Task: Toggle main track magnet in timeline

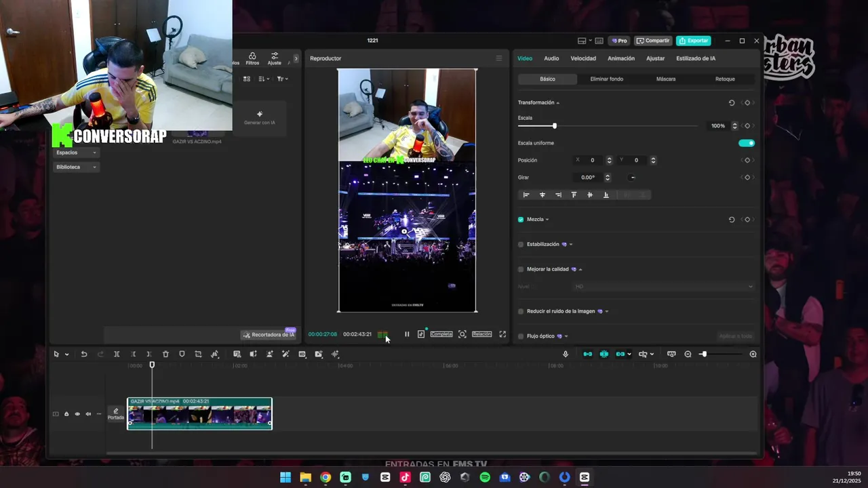Action: (587, 354)
